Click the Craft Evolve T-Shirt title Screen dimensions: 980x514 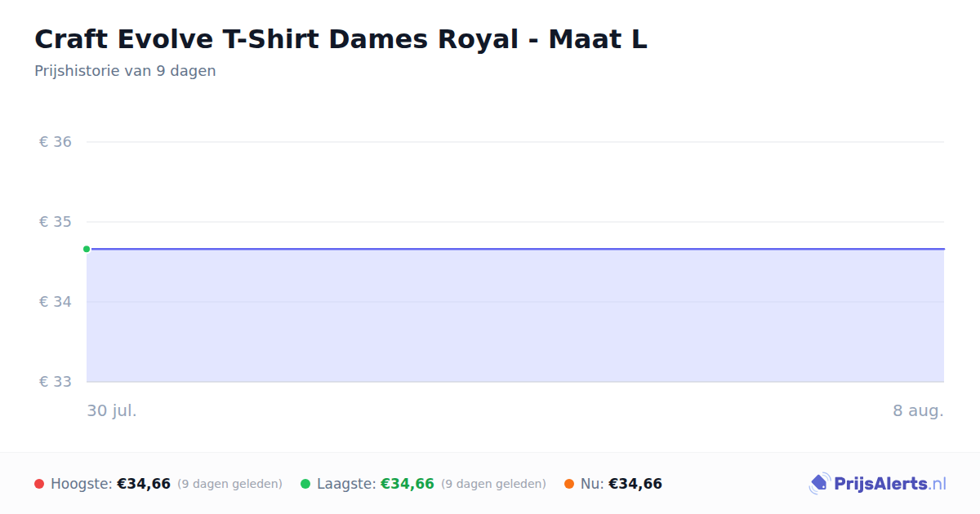click(x=341, y=39)
